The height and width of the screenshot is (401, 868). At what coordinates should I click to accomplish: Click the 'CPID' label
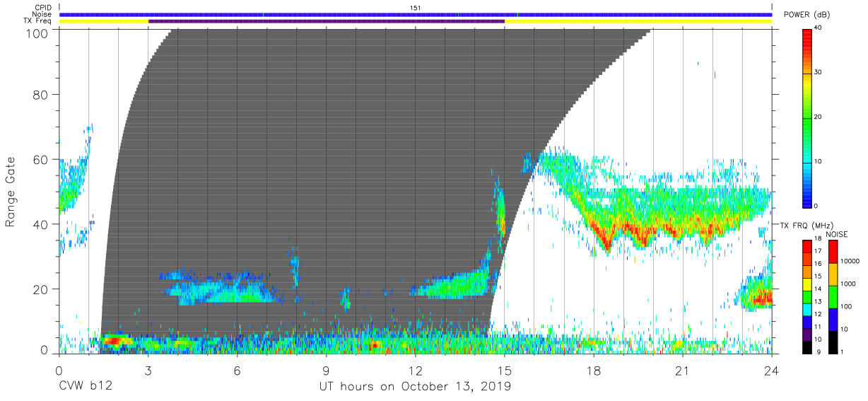[x=44, y=7]
